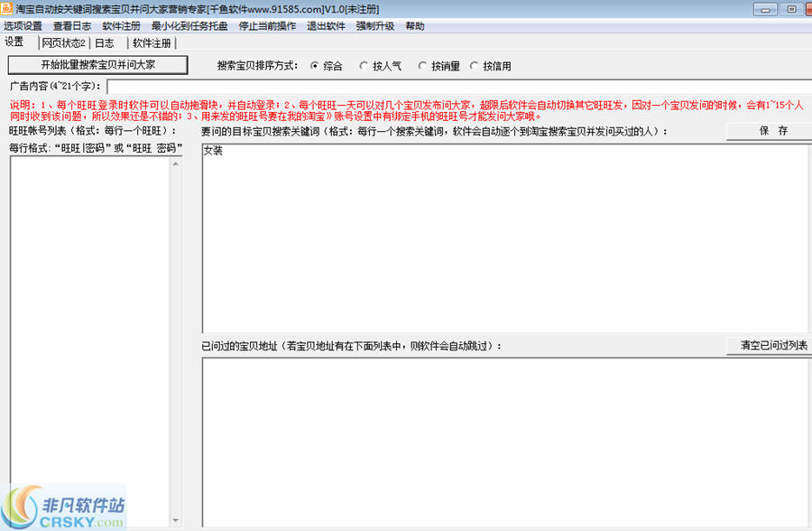Image resolution: width=812 pixels, height=531 pixels.
Task: Click the app icon in title bar
Action: pos(6,8)
